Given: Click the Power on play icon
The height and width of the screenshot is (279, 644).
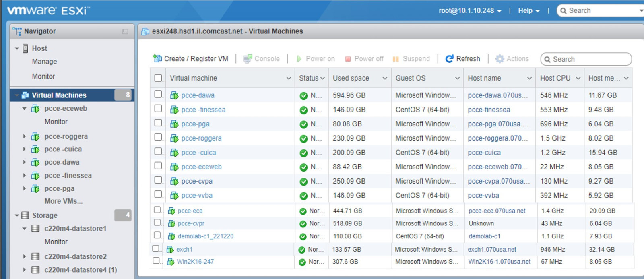Looking at the screenshot, I should pos(299,59).
